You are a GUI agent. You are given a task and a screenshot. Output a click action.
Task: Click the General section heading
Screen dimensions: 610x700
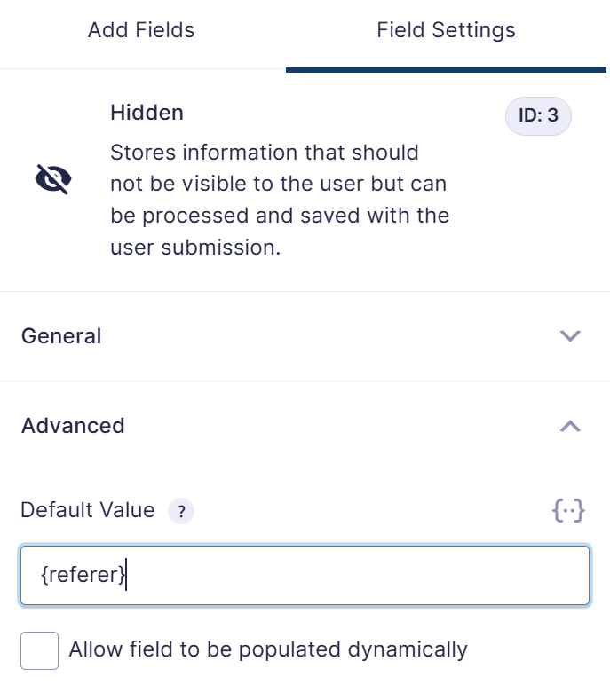point(61,336)
